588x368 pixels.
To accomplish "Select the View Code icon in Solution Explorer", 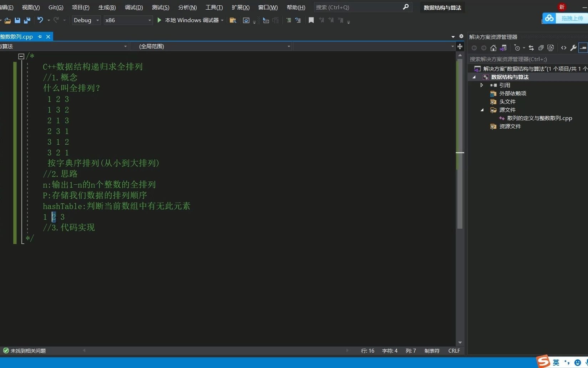I will click(x=564, y=48).
